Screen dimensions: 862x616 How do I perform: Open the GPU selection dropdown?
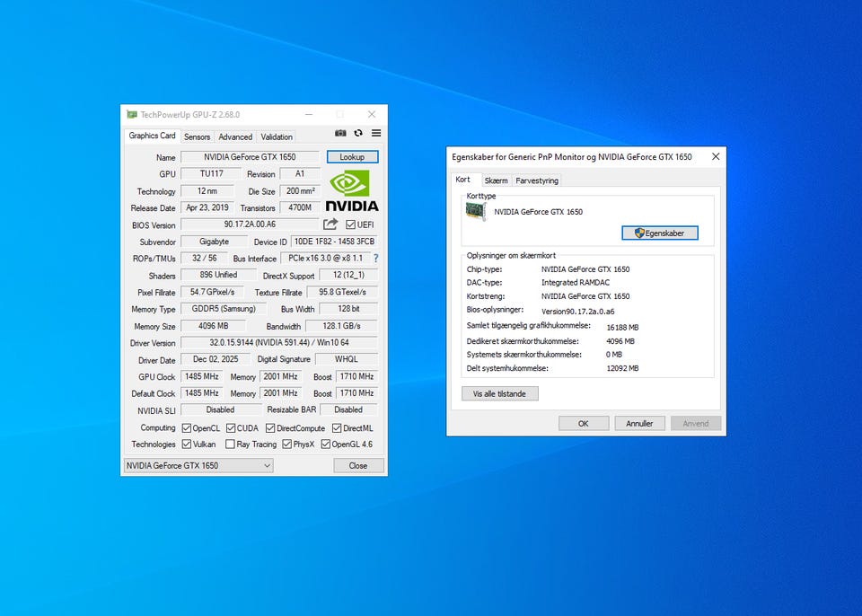coord(198,465)
